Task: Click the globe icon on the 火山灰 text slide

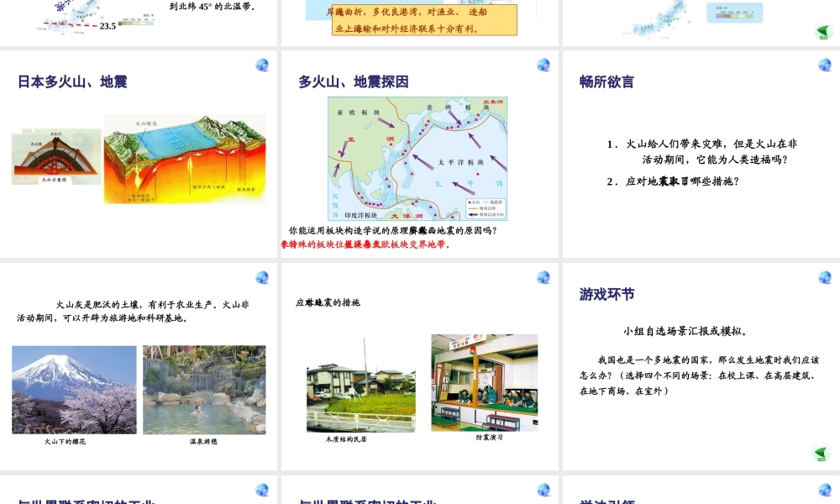Action: [262, 277]
